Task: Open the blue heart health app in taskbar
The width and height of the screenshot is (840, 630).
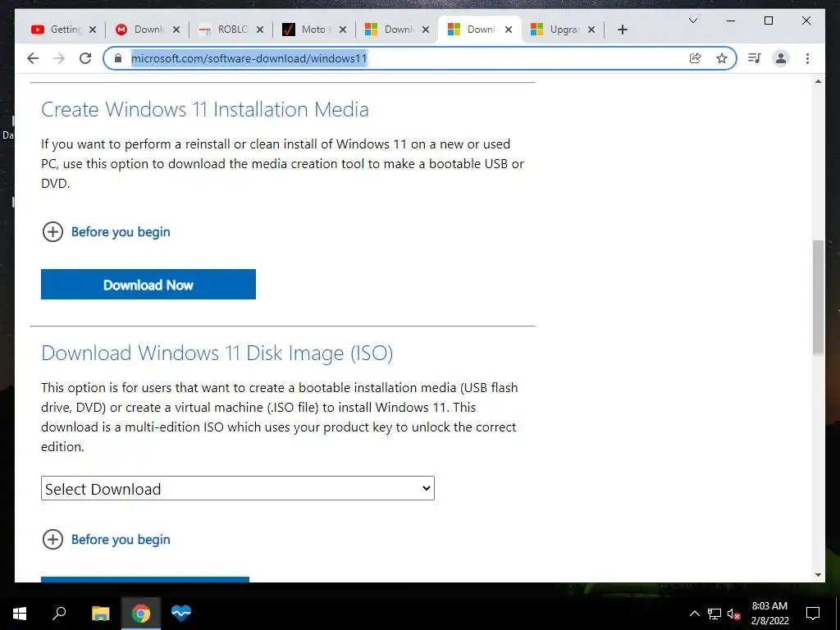Action: pos(181,613)
